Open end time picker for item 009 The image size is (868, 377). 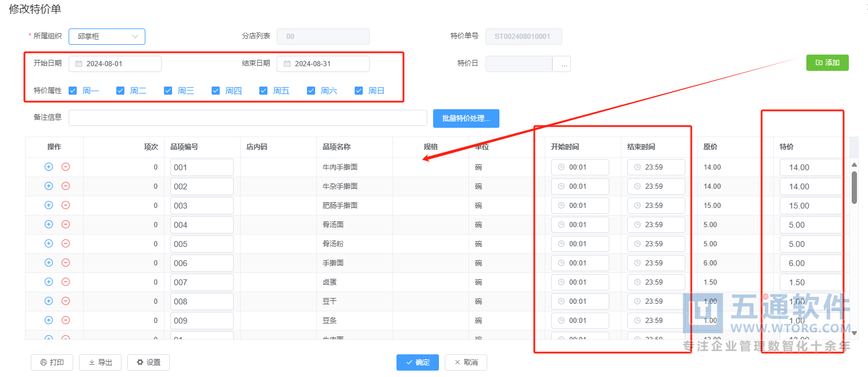point(656,321)
